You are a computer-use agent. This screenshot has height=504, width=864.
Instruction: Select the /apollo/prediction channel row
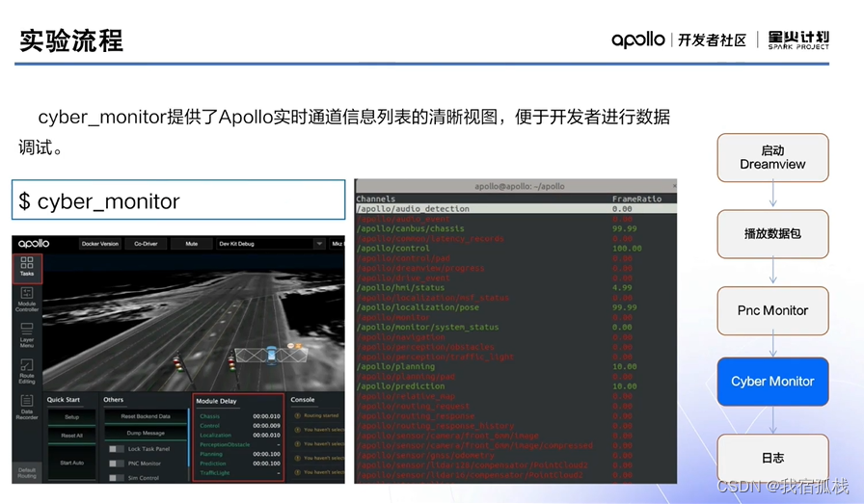click(516, 386)
